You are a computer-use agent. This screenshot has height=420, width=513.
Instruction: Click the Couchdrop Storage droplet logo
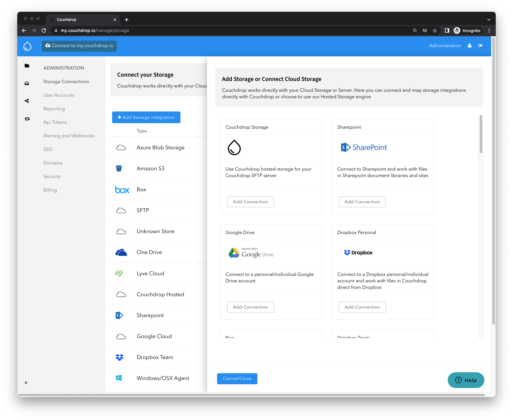(x=234, y=147)
